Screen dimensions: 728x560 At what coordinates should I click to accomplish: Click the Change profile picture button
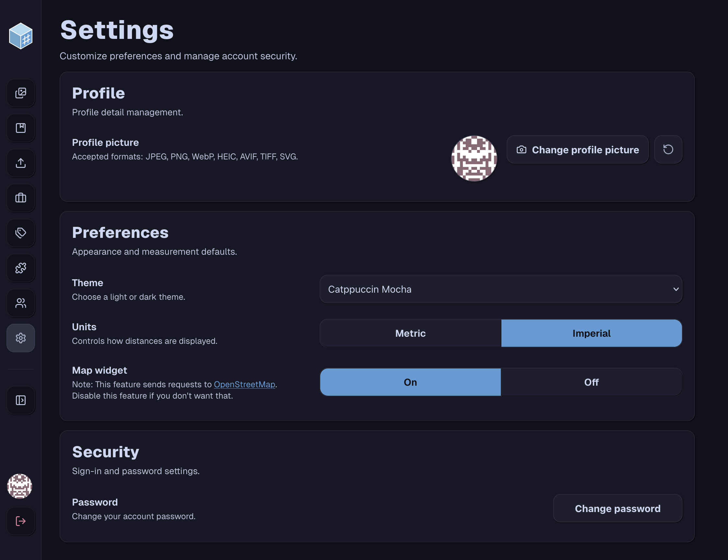[578, 150]
